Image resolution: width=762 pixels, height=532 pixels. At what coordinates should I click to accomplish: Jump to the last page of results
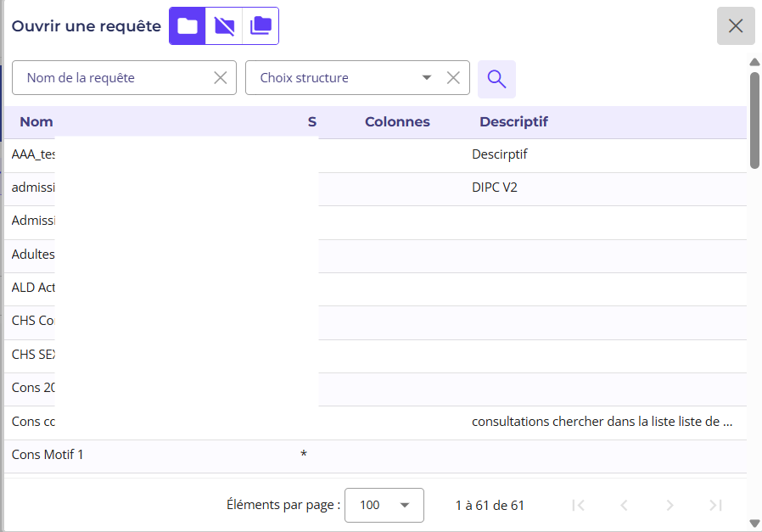pyautogui.click(x=715, y=505)
